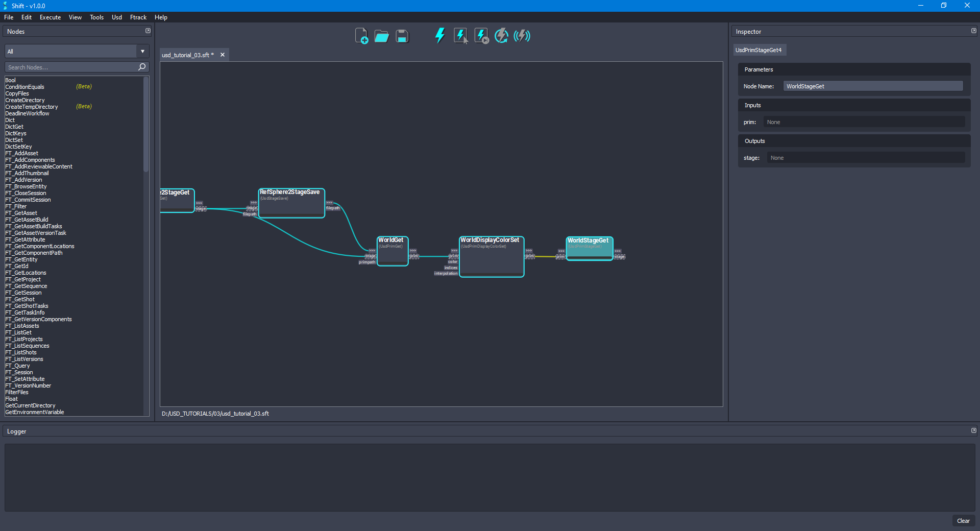Image resolution: width=980 pixels, height=531 pixels.
Task: Create a new graph with the new file icon
Action: [362, 36]
